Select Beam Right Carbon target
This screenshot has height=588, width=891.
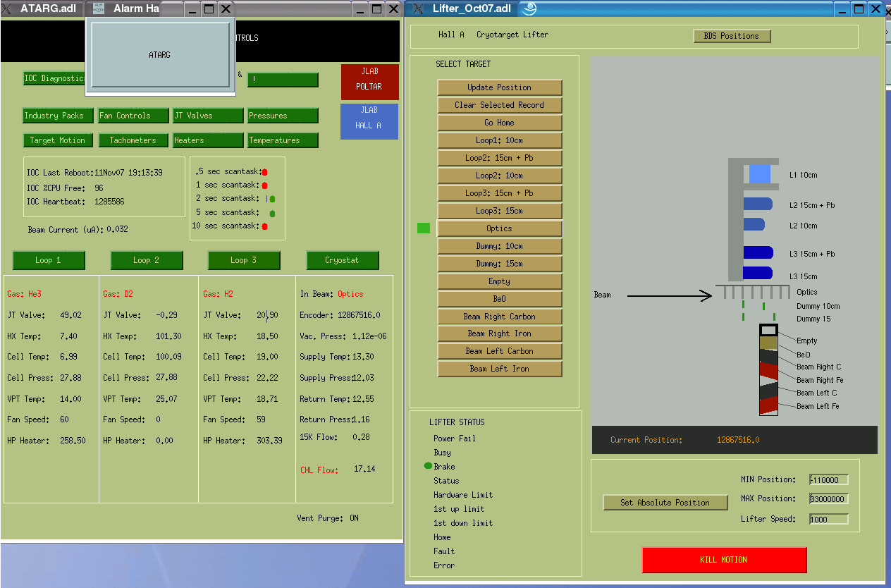(x=500, y=317)
